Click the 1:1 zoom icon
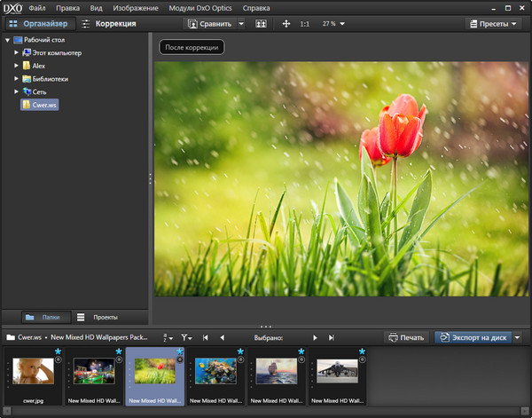Viewport: 532px width, 418px height. click(x=305, y=24)
